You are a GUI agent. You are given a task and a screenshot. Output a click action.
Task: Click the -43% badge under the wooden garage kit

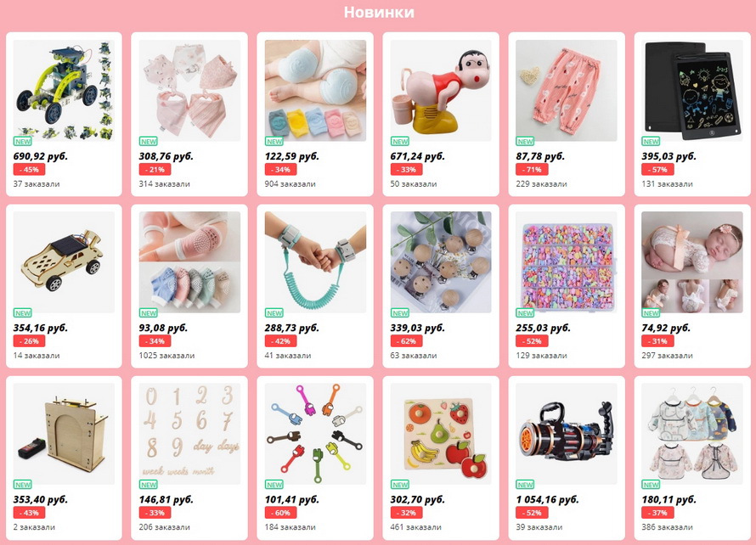30,513
